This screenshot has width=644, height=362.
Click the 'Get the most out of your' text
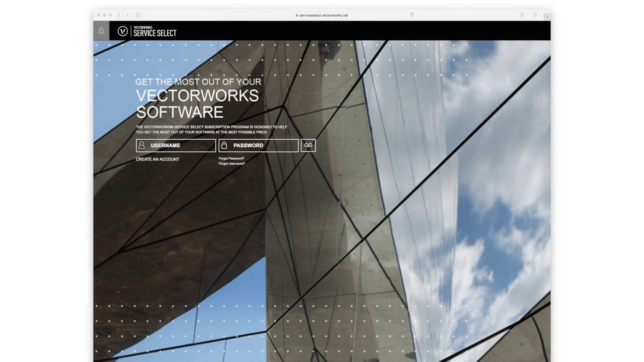click(198, 81)
